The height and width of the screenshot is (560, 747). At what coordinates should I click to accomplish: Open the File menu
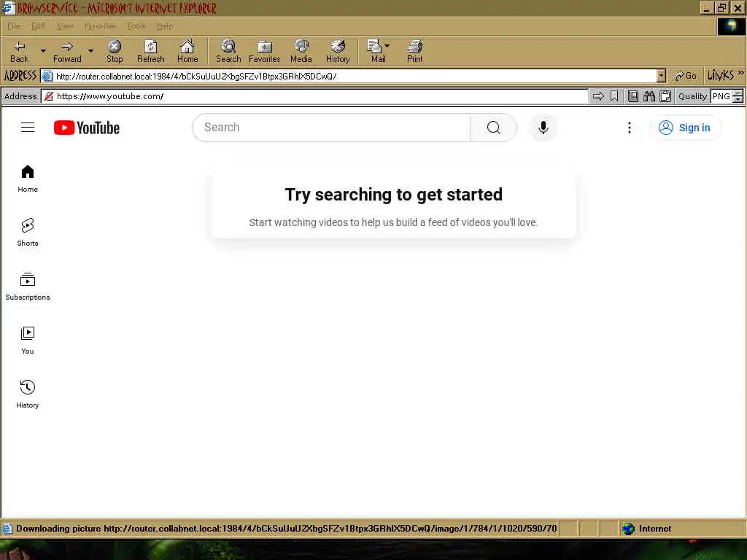tap(13, 26)
